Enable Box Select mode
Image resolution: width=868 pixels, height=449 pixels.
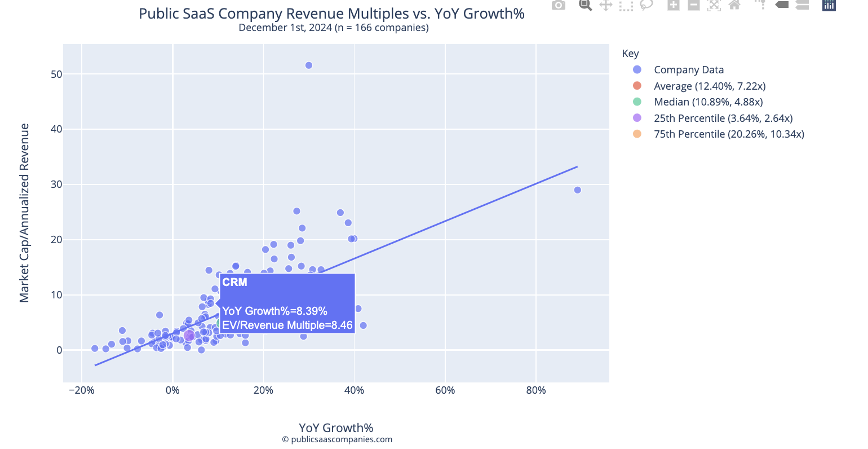tap(626, 6)
